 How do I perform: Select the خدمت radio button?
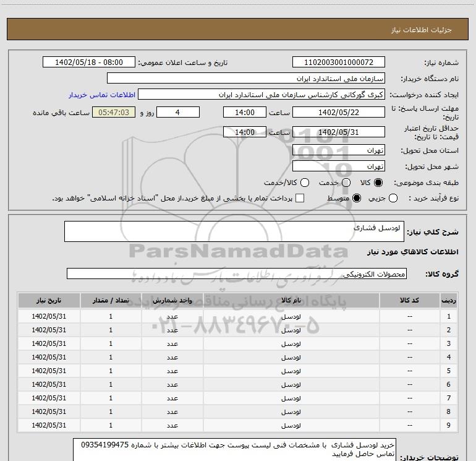346,183
